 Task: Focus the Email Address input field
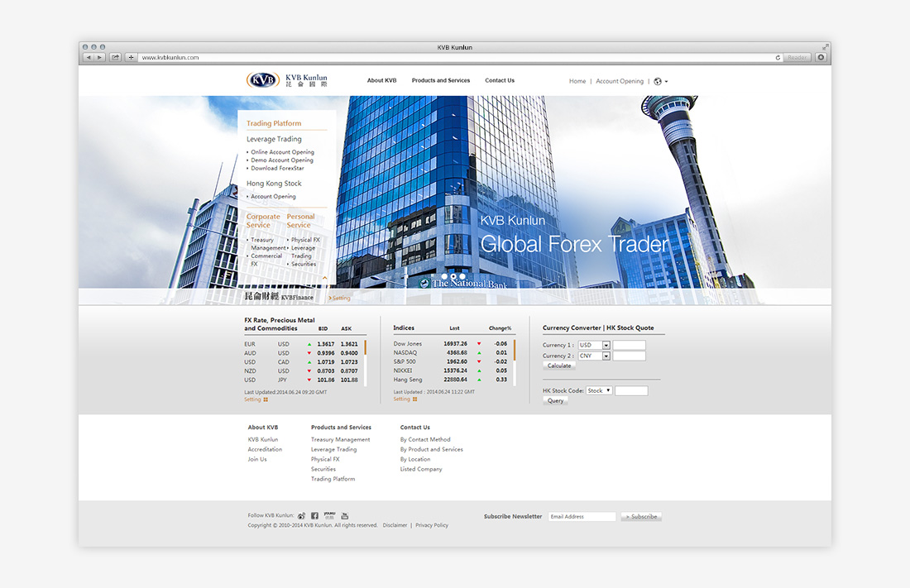click(x=582, y=517)
